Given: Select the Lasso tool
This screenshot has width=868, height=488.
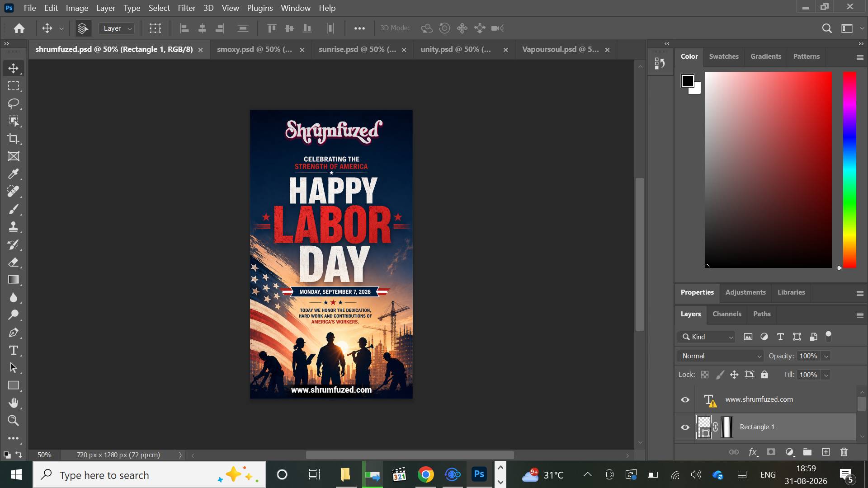Looking at the screenshot, I should [x=14, y=103].
